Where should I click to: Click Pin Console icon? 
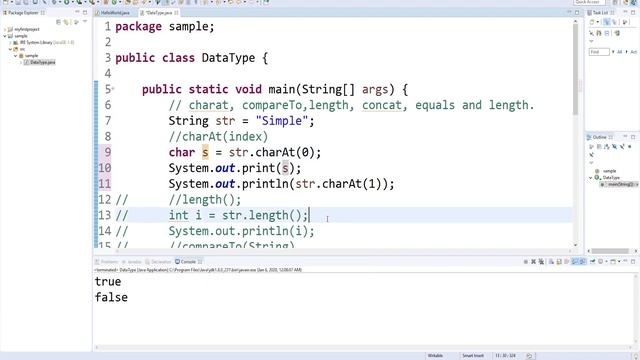click(592, 262)
